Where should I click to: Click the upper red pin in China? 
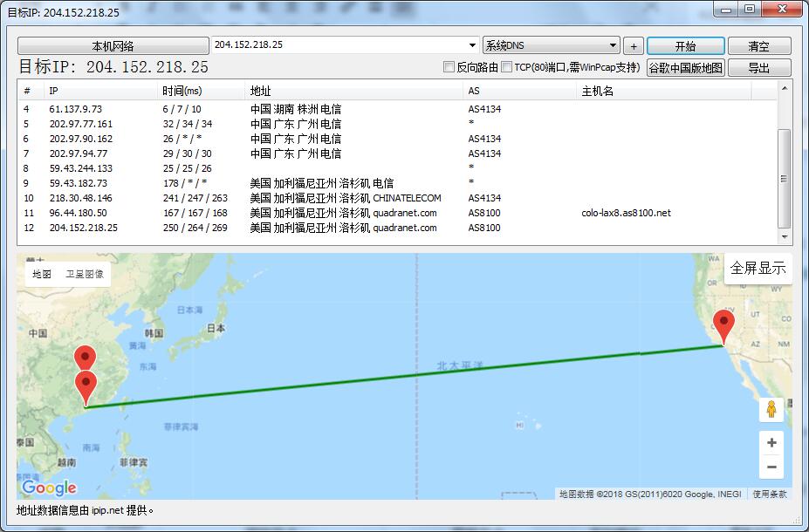click(x=85, y=358)
